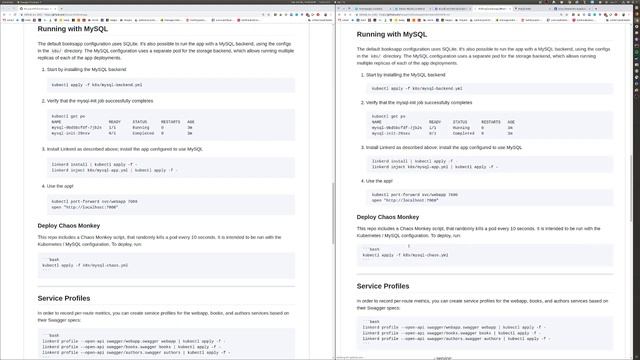
Task: Click the green icon in the Ubuntu dock
Action: click(637, 52)
